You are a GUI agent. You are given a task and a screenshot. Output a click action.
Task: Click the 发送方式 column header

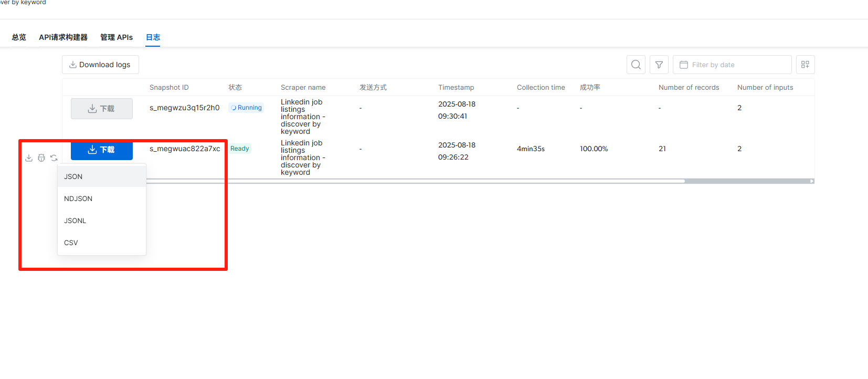[373, 88]
